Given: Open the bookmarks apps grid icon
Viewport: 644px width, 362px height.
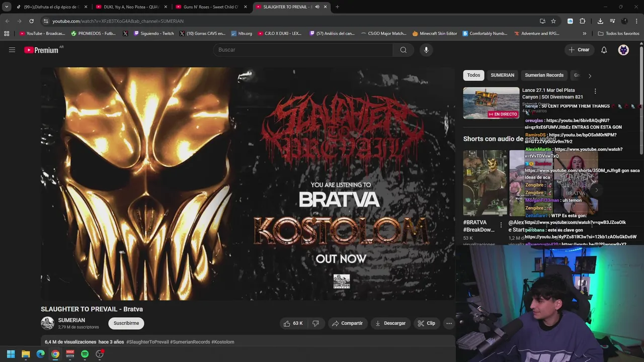Looking at the screenshot, I should point(7,33).
